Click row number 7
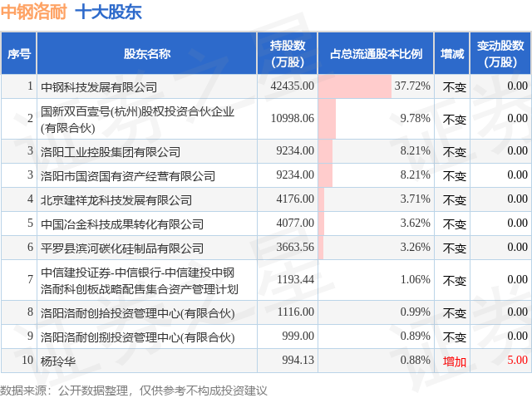 [x=30, y=279]
